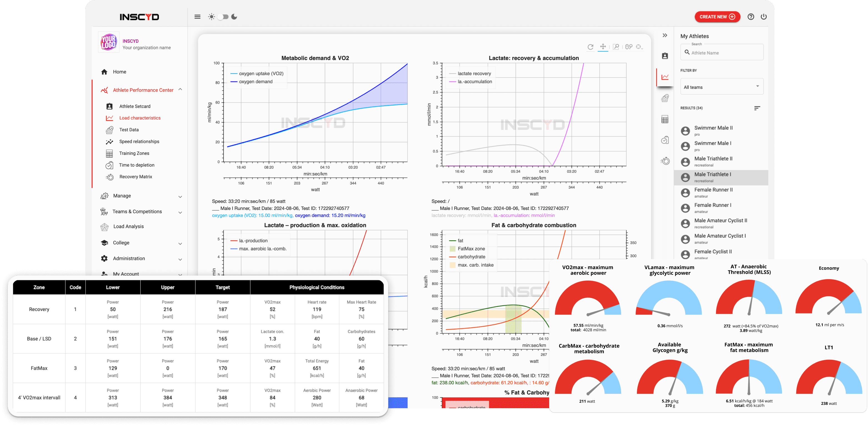Viewport: 868px width, 426px height.
Task: Select the box zoom chart tool
Action: (x=616, y=47)
